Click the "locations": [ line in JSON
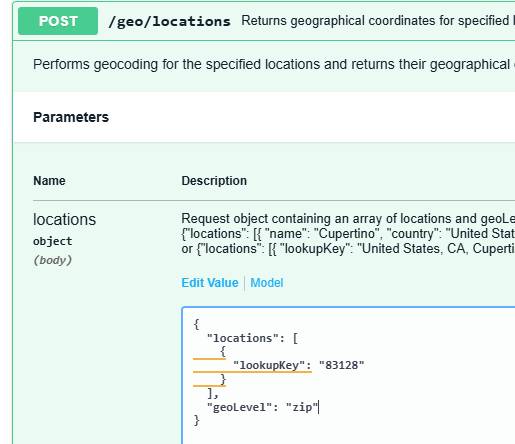Image resolution: width=515 pixels, height=444 pixels. tap(253, 338)
